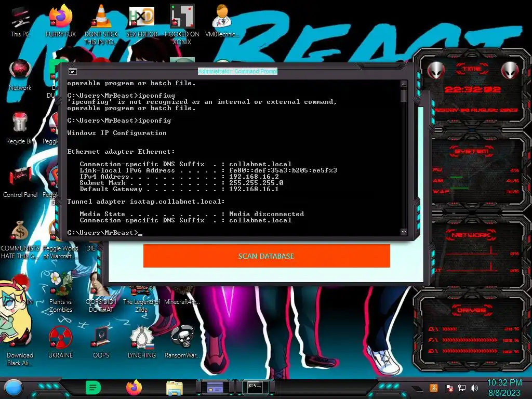Open network status tray icon

pyautogui.click(x=461, y=388)
